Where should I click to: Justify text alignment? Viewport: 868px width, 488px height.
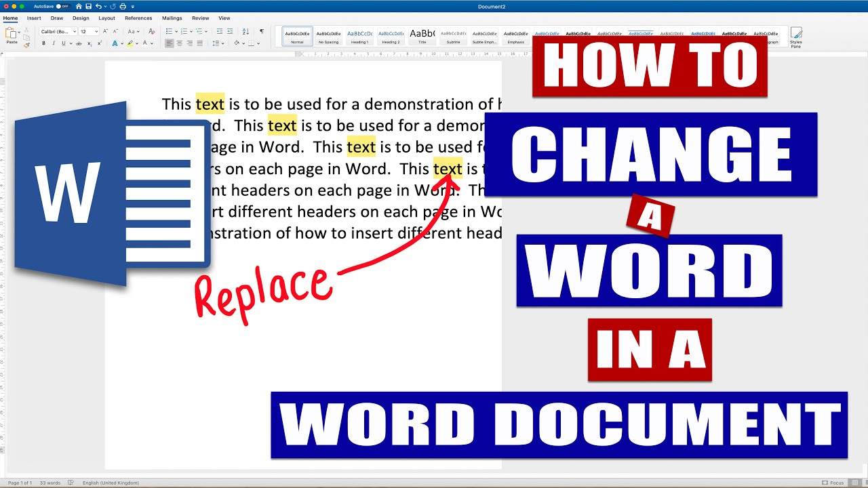coord(199,43)
